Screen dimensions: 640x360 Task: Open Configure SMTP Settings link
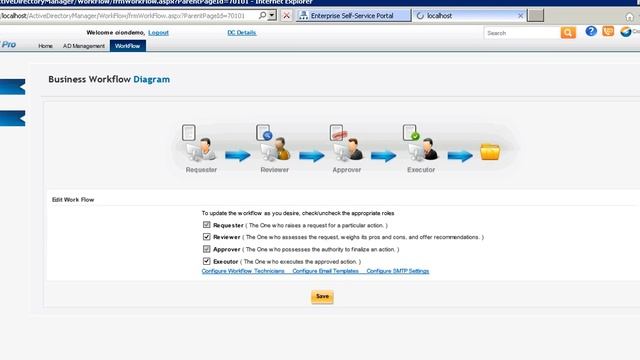(398, 271)
